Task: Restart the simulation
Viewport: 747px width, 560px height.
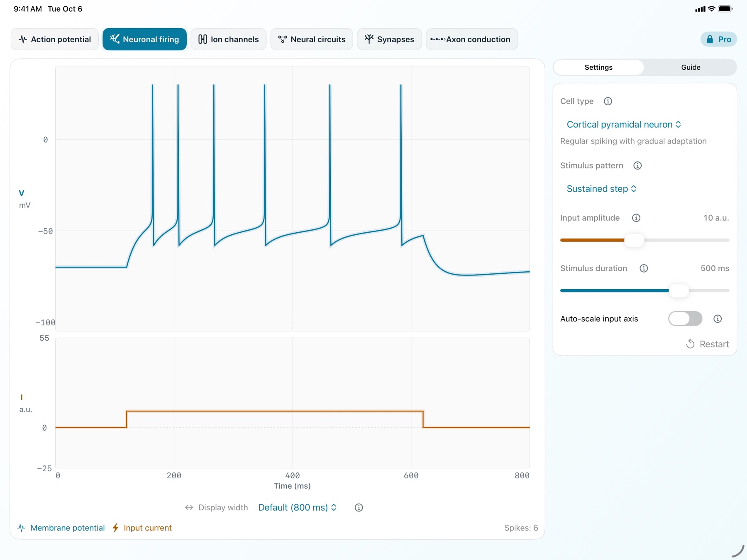Action: pos(707,344)
